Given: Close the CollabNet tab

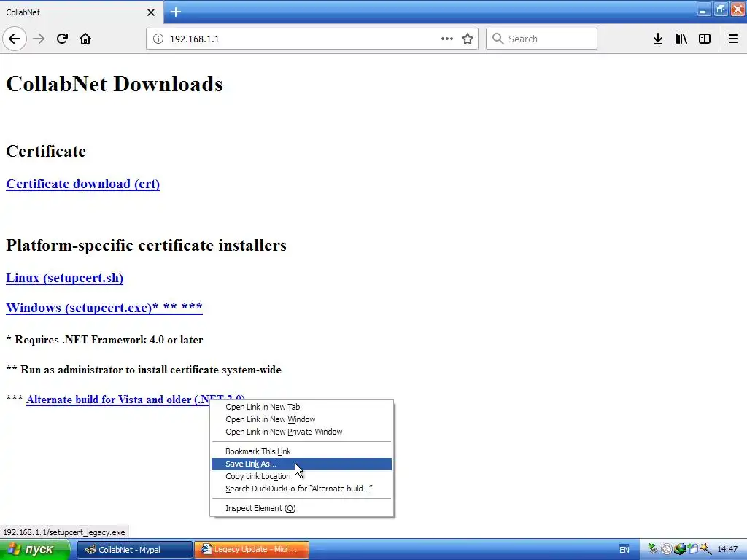Looking at the screenshot, I should 151,12.
